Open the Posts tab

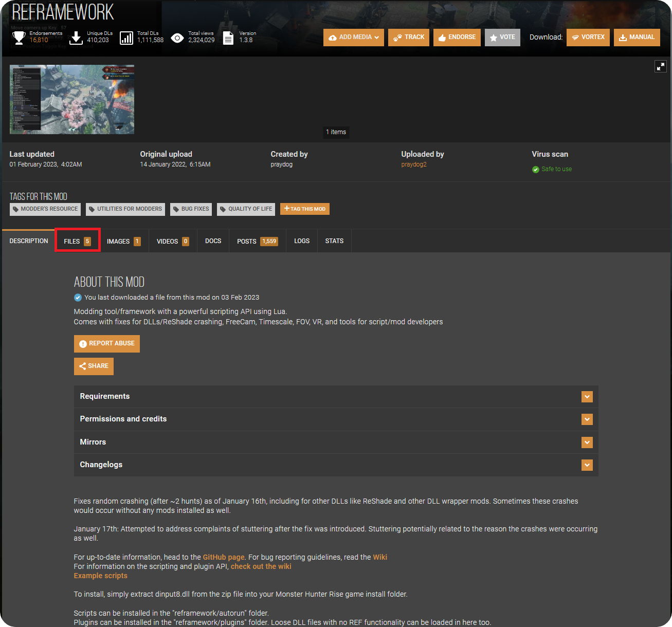point(258,241)
